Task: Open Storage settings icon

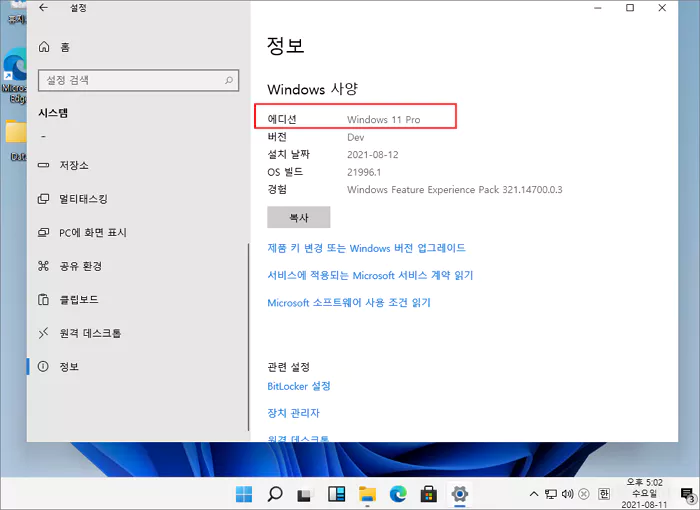Action: (43, 165)
